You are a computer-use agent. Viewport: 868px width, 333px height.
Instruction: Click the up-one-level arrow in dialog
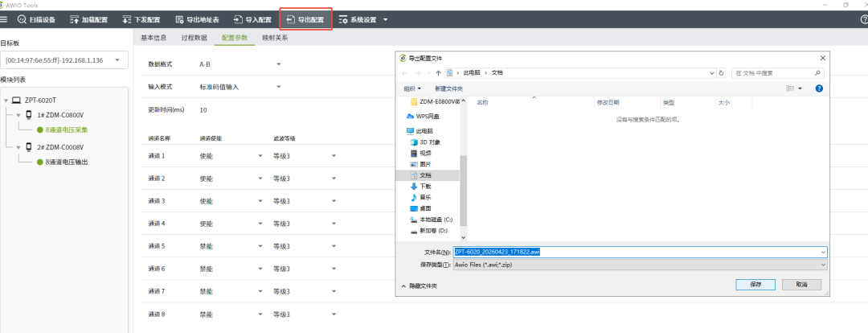point(439,72)
